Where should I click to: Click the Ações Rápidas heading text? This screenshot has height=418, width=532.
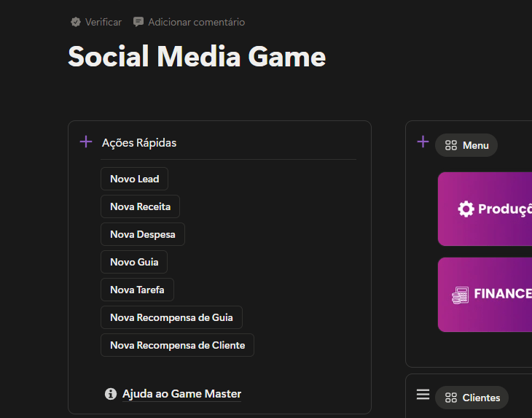tap(139, 143)
